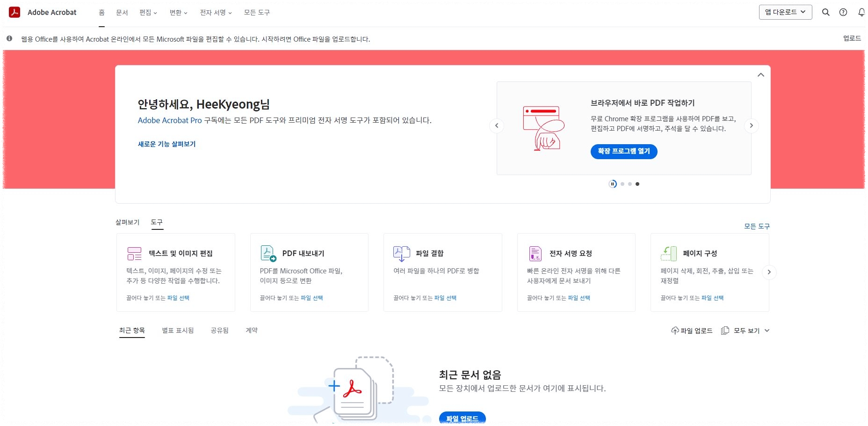Image resolution: width=868 pixels, height=426 pixels.
Task: Click the 모든 도구 link above tool cards
Action: pos(757,226)
